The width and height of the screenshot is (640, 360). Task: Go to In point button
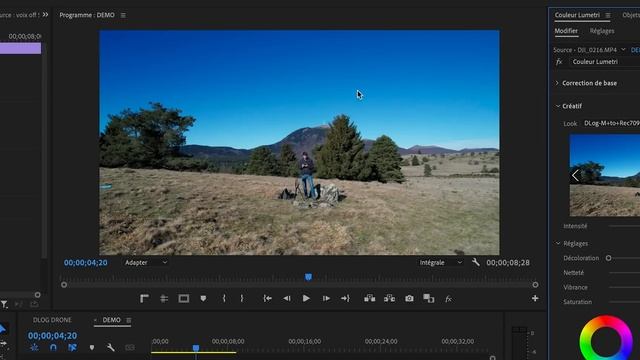pyautogui.click(x=267, y=298)
